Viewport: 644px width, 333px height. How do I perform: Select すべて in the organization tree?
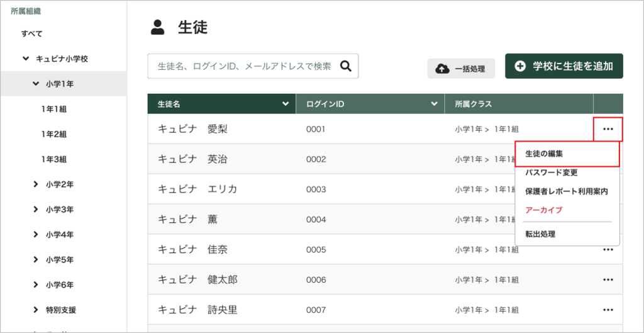point(31,34)
